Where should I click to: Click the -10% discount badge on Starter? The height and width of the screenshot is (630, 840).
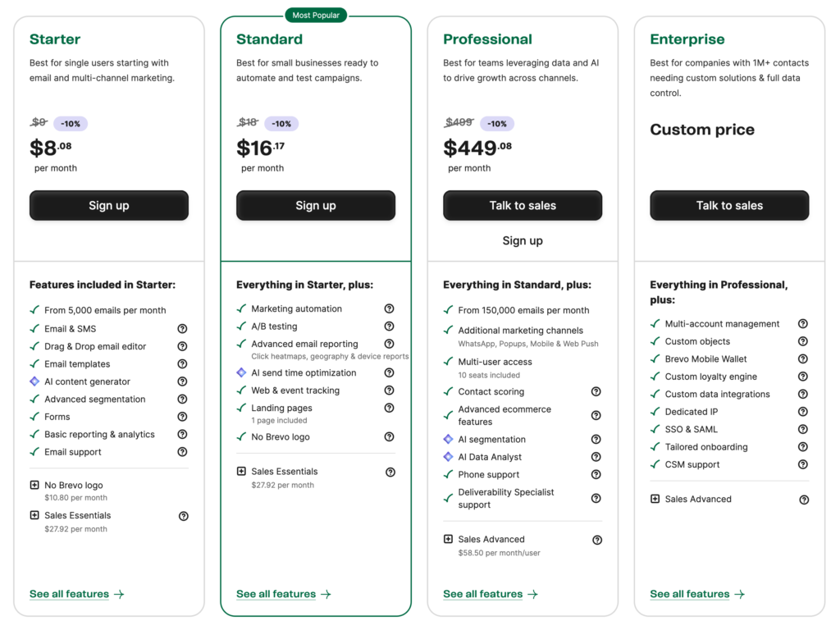pos(71,124)
